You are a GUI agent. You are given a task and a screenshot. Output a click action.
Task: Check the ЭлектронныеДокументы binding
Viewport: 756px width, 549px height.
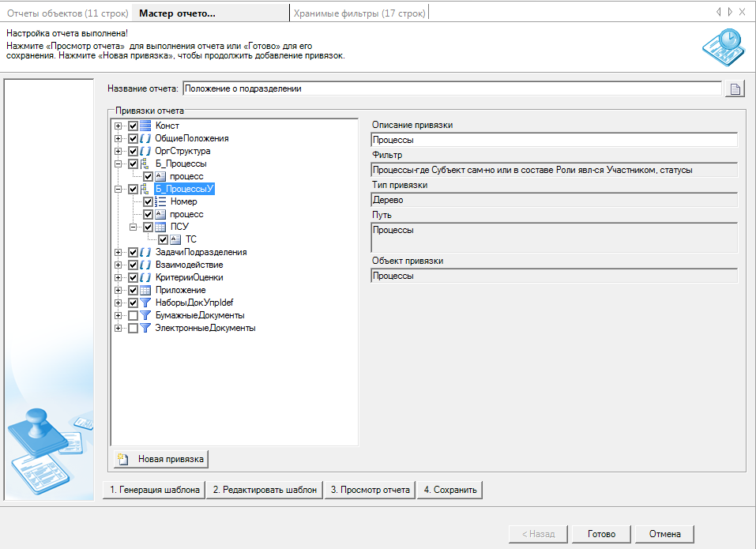click(133, 328)
